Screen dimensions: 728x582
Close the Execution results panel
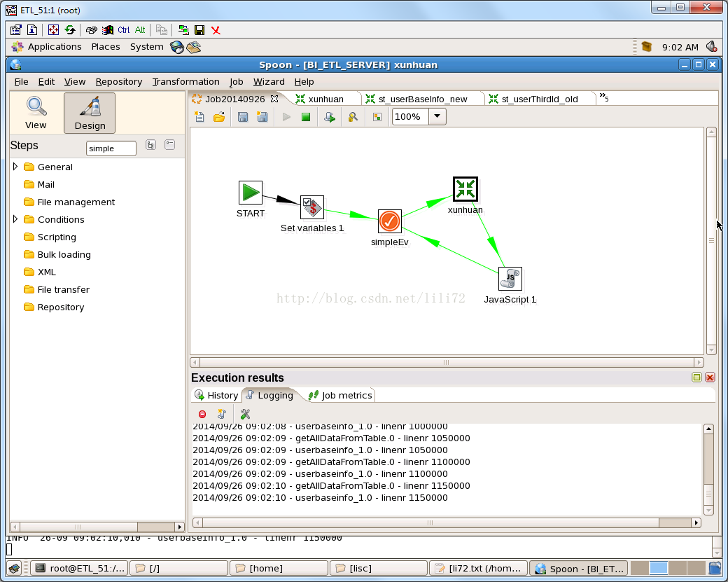pos(710,377)
